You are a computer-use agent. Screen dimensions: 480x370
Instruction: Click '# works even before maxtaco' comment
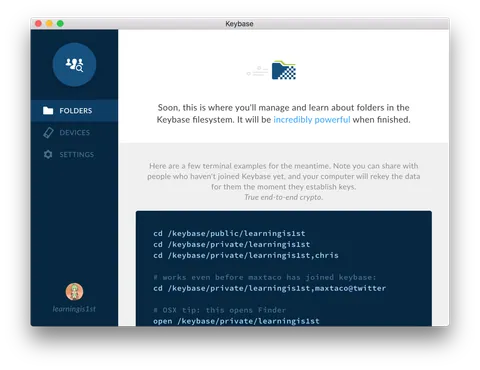[x=265, y=277]
